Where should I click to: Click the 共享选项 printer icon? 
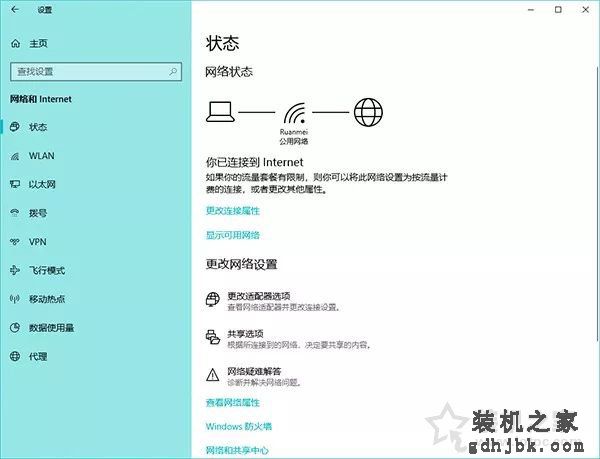click(213, 337)
